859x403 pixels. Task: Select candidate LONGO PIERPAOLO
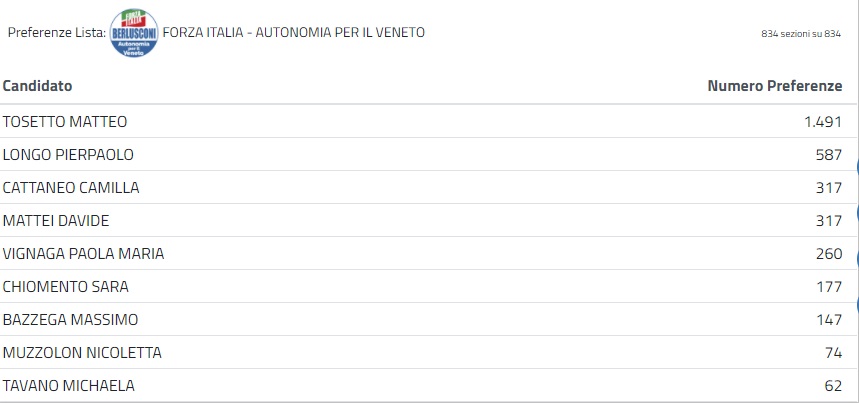(x=68, y=155)
